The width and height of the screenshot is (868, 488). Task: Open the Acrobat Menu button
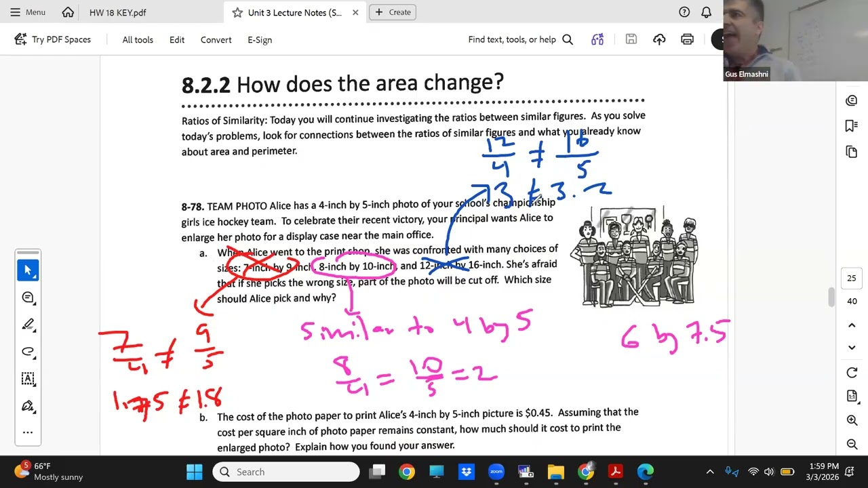tap(27, 12)
